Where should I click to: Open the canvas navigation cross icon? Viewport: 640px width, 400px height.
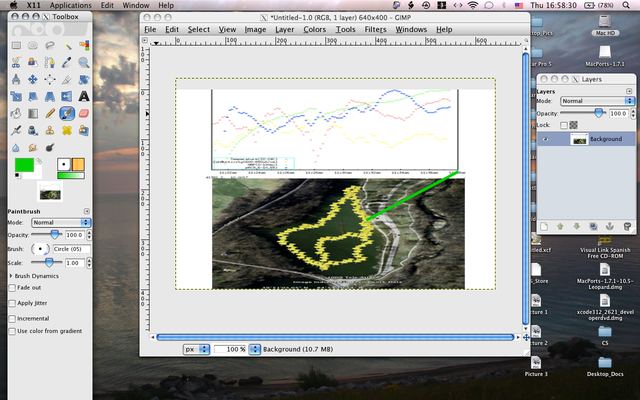(x=526, y=338)
